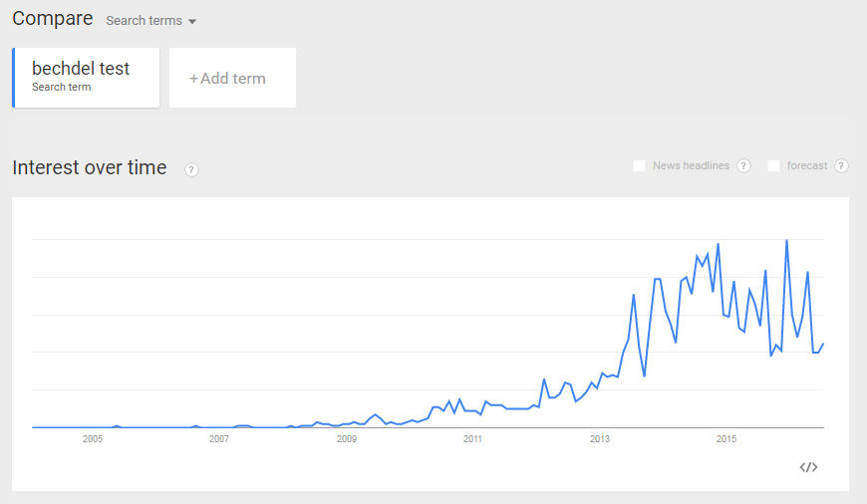Select the 2015 label on the time axis
This screenshot has width=867, height=504.
click(x=726, y=438)
